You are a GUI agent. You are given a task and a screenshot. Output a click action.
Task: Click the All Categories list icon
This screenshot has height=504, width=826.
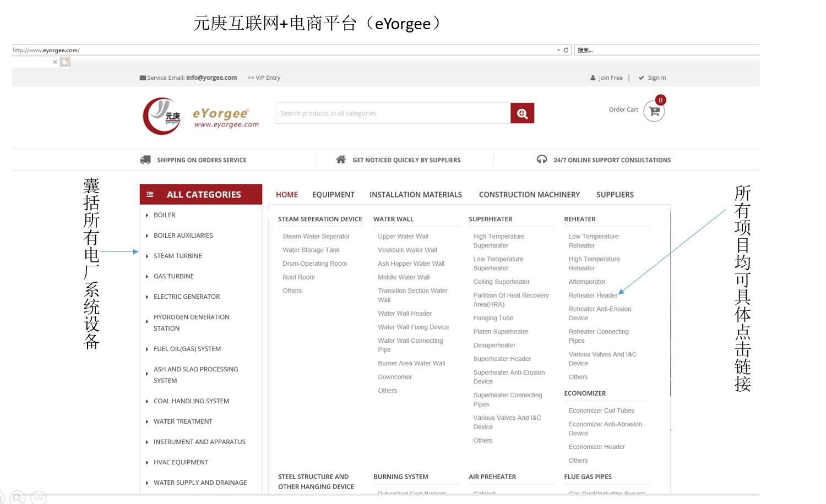[150, 195]
